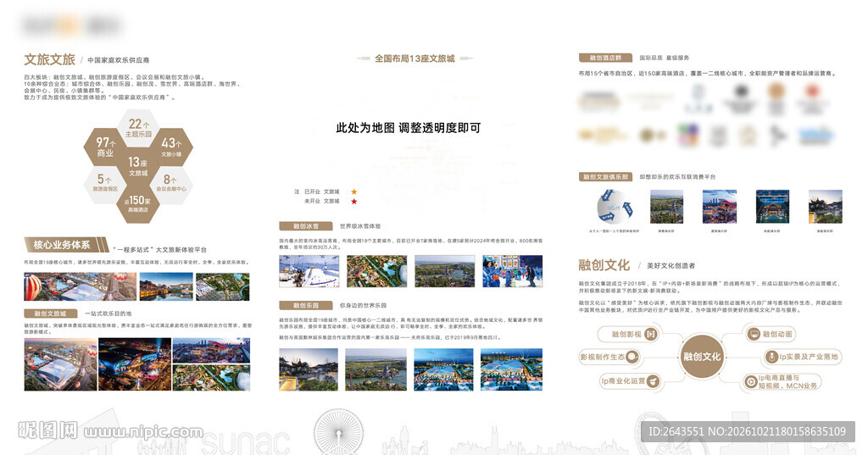Viewport: 868px width, 455px height.
Task: Click the 融创影视 film icon
Action: tap(651, 334)
